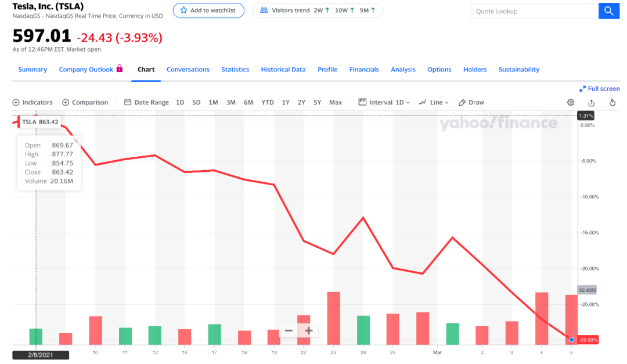The image size is (627, 364).
Task: Open the Financials tab
Action: pos(364,70)
